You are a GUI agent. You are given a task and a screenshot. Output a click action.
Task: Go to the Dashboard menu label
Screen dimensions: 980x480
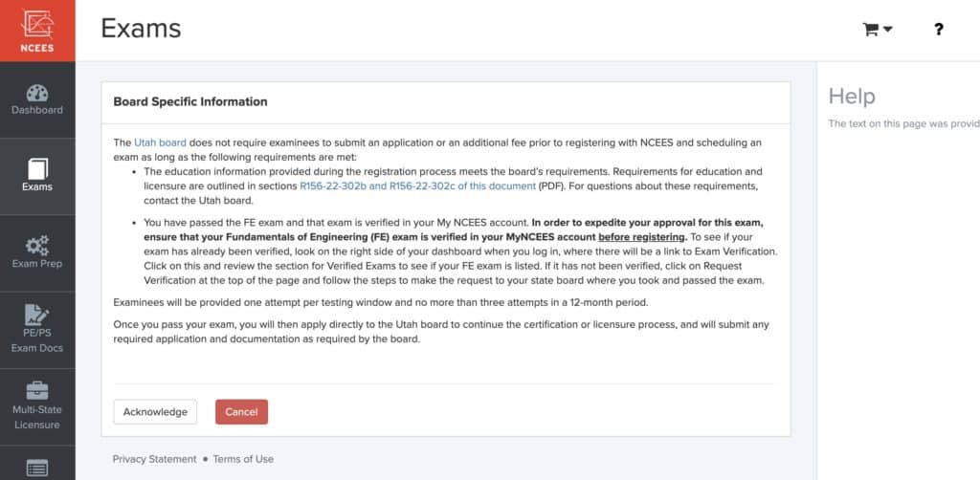click(37, 110)
